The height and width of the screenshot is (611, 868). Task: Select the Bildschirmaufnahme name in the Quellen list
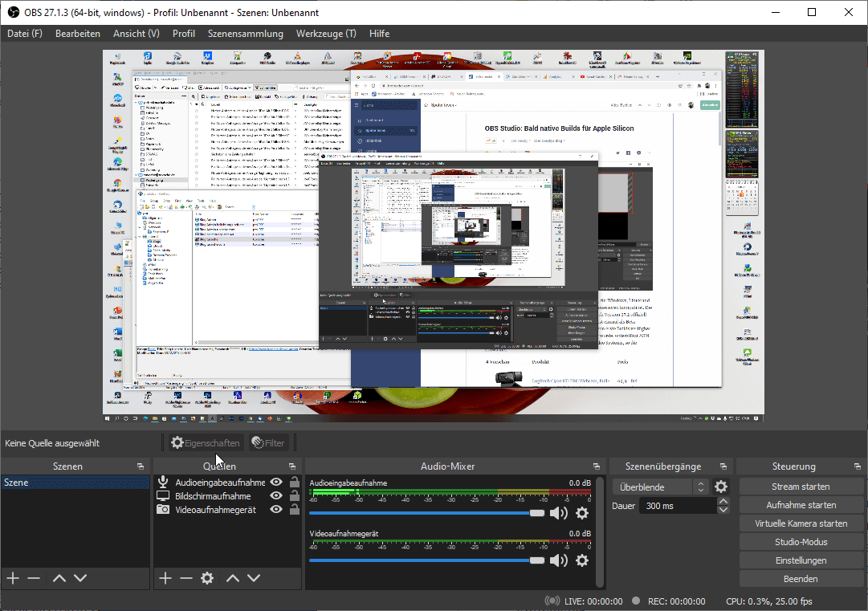[x=213, y=496]
